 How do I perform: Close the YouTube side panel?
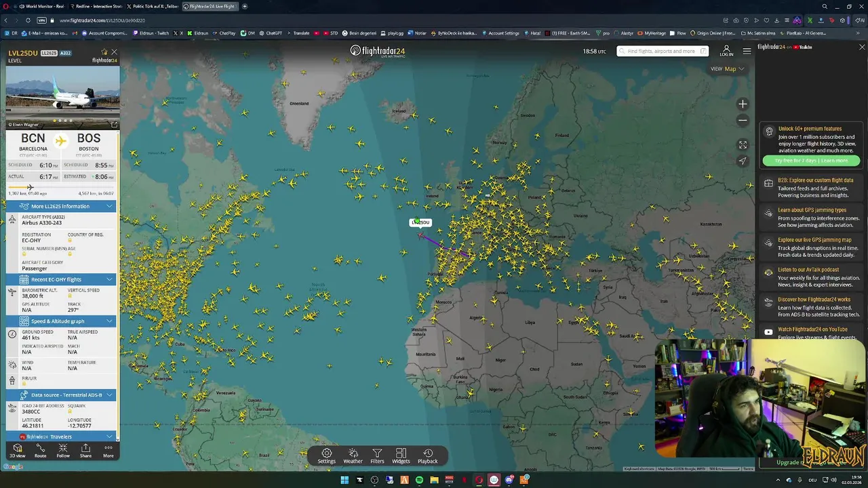tap(862, 47)
